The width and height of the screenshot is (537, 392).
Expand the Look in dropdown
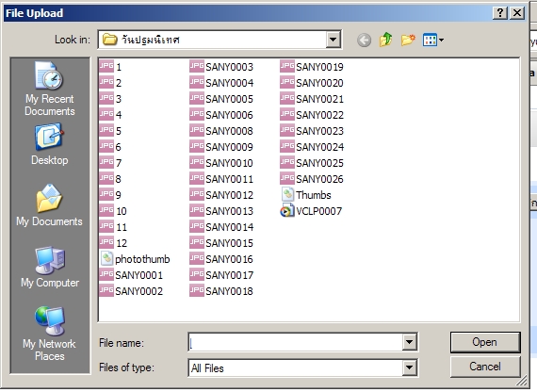coord(333,40)
